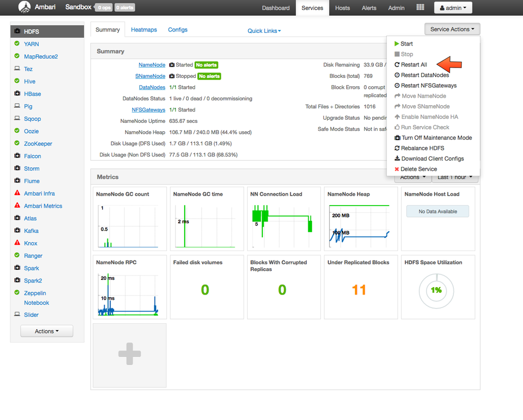
Task: Click No Data Available in NameNode Host Load
Action: point(438,211)
